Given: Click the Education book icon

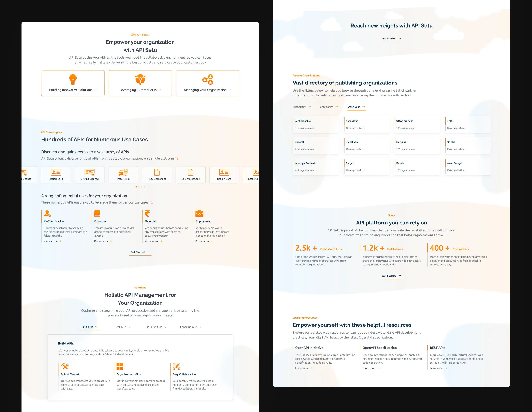Looking at the screenshot, I should point(97,214).
